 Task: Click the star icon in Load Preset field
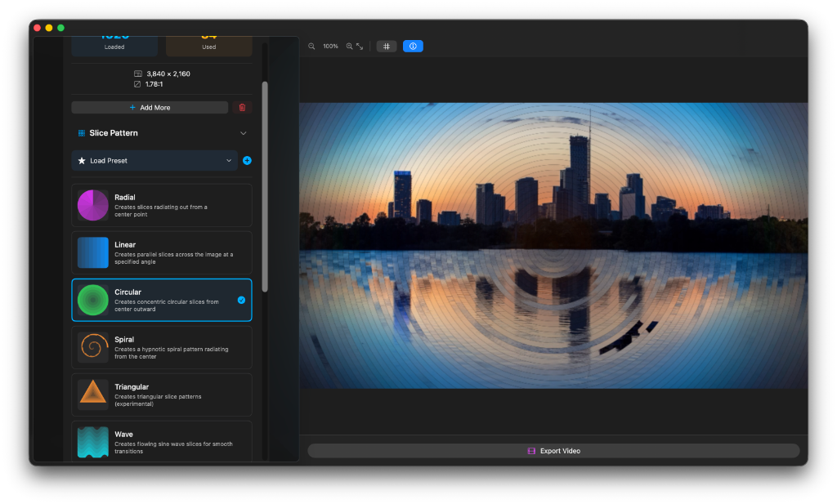pos(83,161)
